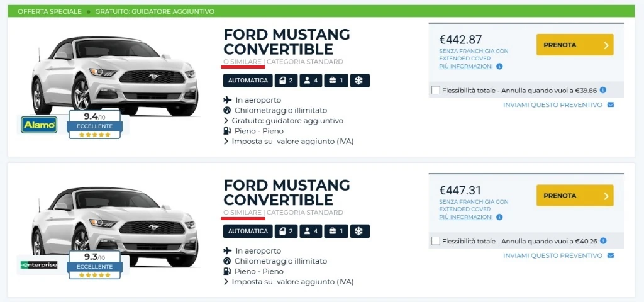Click the doors icon badge on the Alamo offer
The width and height of the screenshot is (644, 302).
[287, 81]
